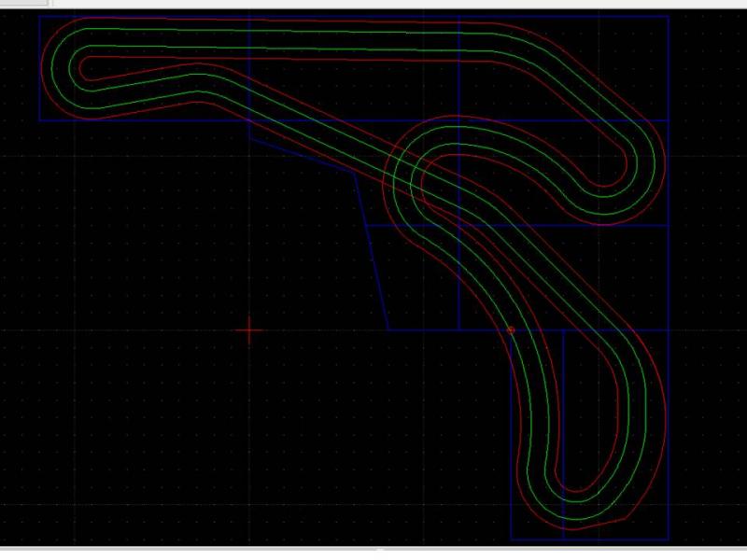
Task: Click left end of middle blue horizontal line
Action: point(364,225)
